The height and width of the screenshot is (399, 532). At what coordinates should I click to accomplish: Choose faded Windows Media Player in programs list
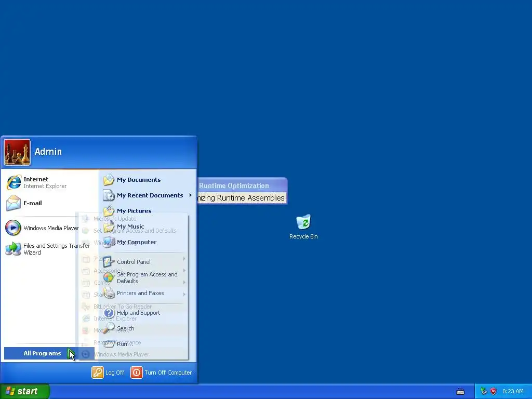tap(122, 354)
